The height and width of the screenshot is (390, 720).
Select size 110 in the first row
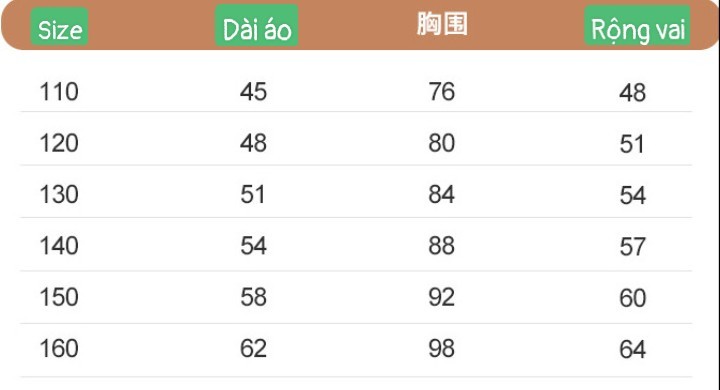[x=59, y=91]
